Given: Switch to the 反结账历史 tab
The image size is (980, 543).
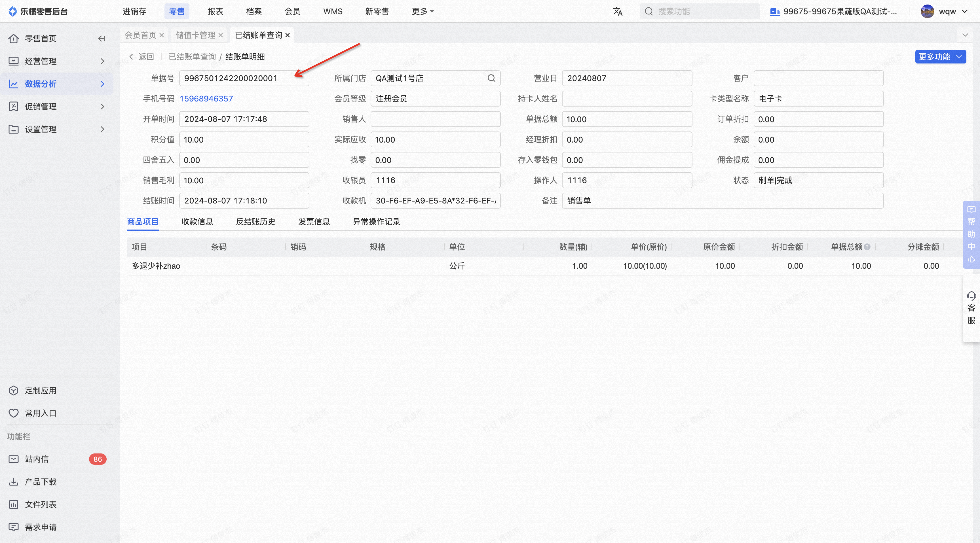Looking at the screenshot, I should (x=256, y=222).
